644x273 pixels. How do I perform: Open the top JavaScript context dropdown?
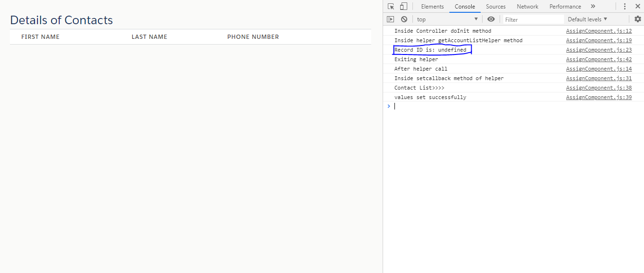pos(447,19)
